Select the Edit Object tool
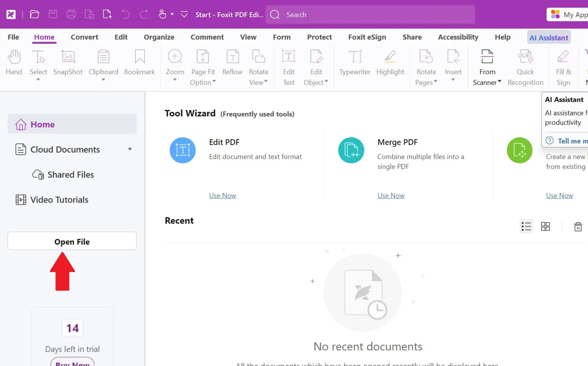 (316, 68)
